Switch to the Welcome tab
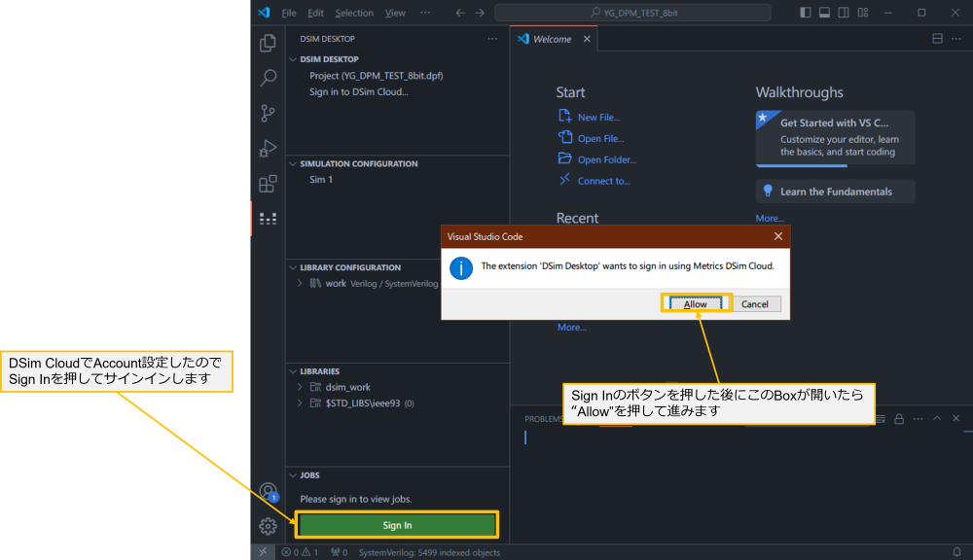 click(x=552, y=39)
